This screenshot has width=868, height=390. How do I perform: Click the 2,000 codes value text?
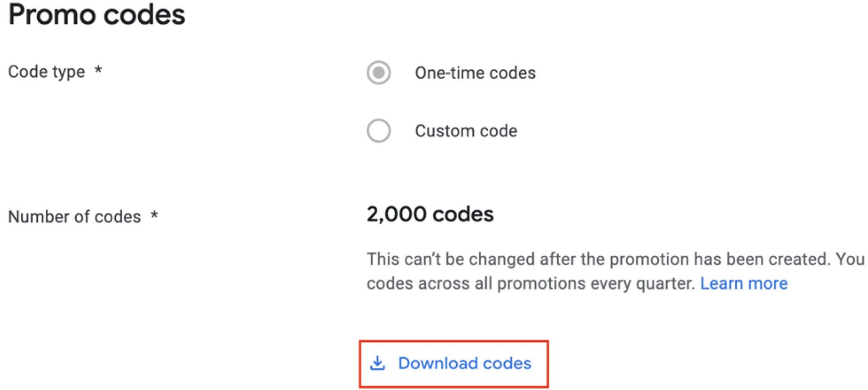[x=429, y=215]
